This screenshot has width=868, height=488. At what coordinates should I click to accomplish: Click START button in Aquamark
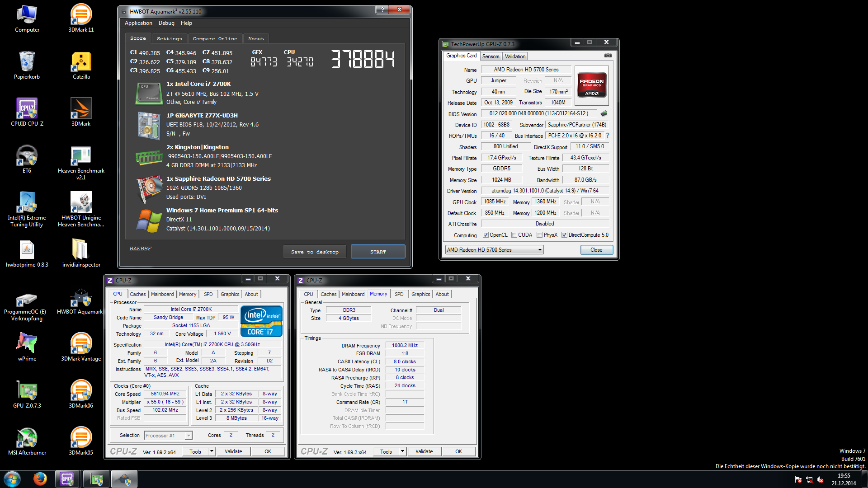(378, 252)
